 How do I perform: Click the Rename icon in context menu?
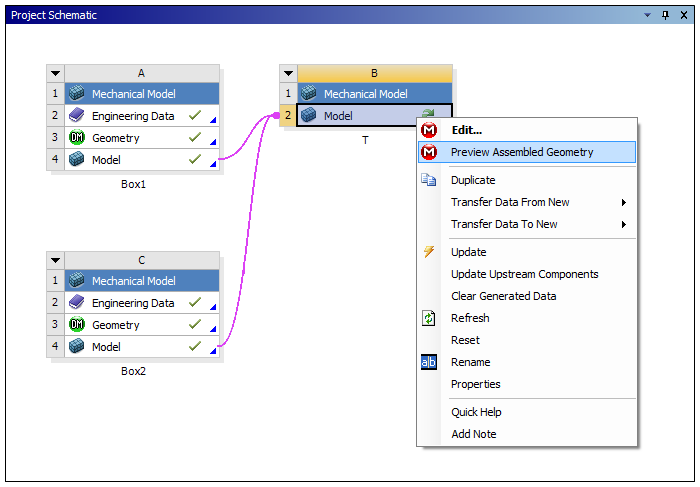[429, 362]
